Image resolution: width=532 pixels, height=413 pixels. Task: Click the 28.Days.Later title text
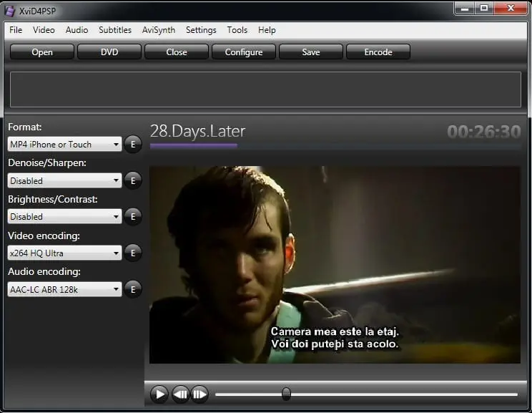[197, 131]
